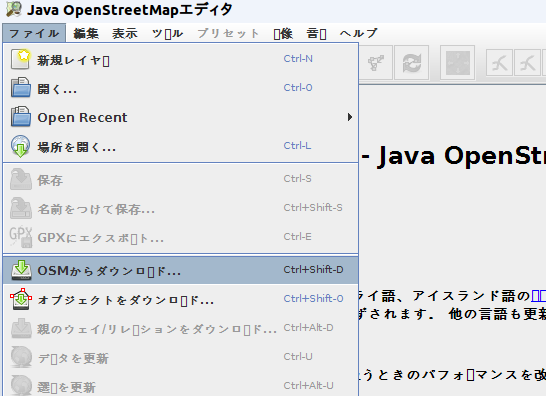Click the grayed save disk icon
The height and width of the screenshot is (396, 546).
click(21, 179)
